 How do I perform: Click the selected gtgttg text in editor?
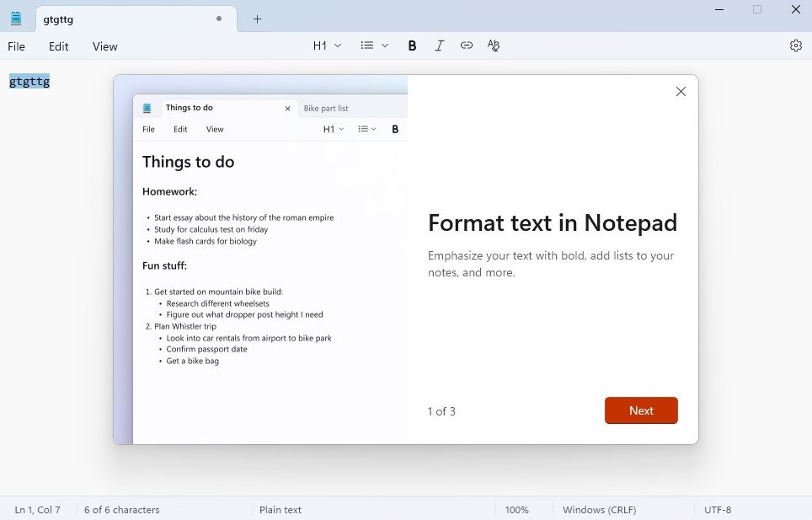pos(29,81)
